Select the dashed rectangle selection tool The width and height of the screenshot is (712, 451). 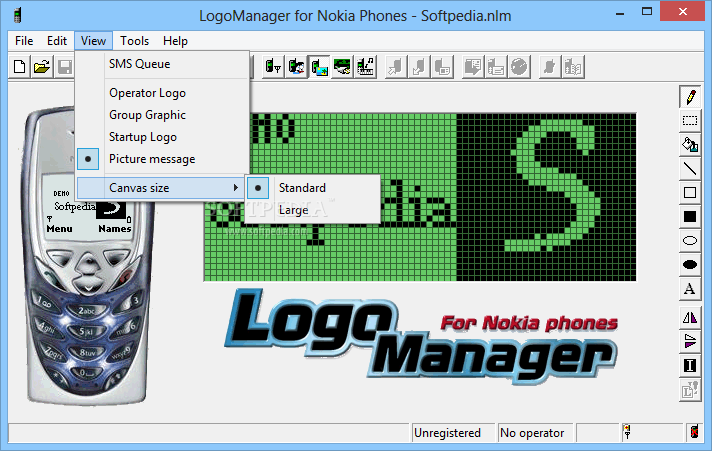(x=690, y=120)
